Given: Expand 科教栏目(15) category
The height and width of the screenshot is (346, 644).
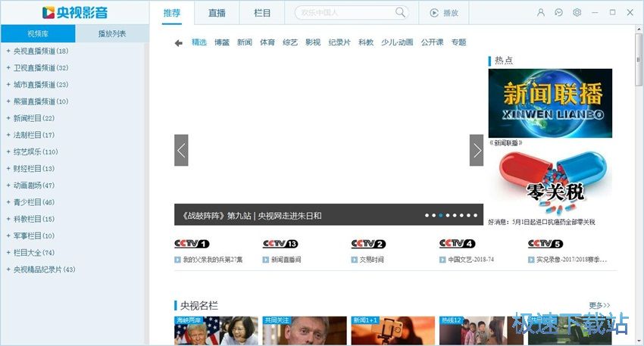Looking at the screenshot, I should (8, 219).
